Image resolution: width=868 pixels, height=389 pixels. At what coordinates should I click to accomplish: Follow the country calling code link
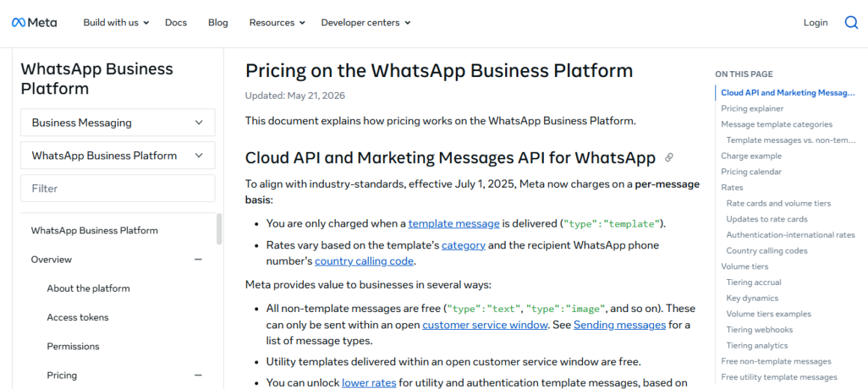pos(364,260)
